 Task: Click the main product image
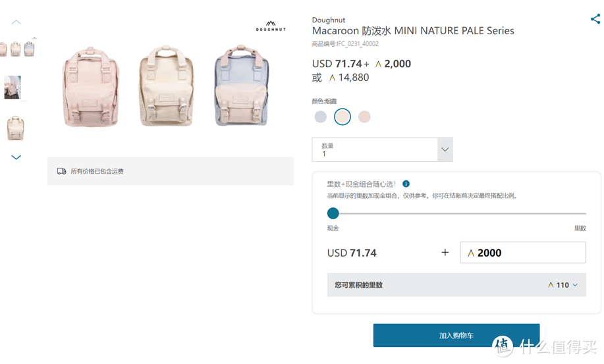click(x=170, y=86)
